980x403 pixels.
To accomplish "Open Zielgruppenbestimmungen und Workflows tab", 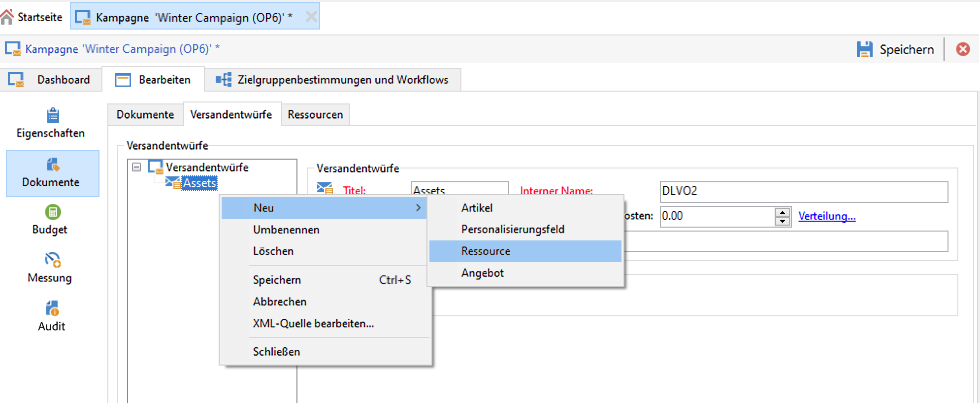I will click(x=332, y=79).
